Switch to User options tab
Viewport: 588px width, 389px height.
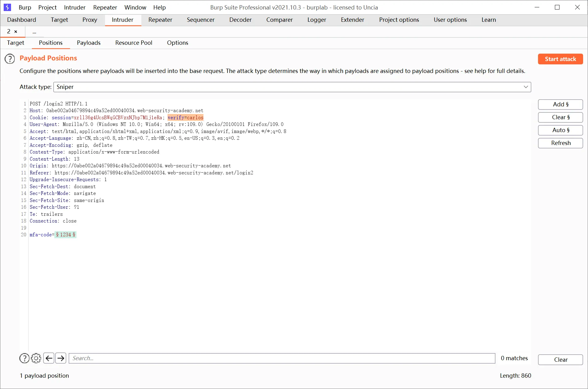(x=450, y=20)
